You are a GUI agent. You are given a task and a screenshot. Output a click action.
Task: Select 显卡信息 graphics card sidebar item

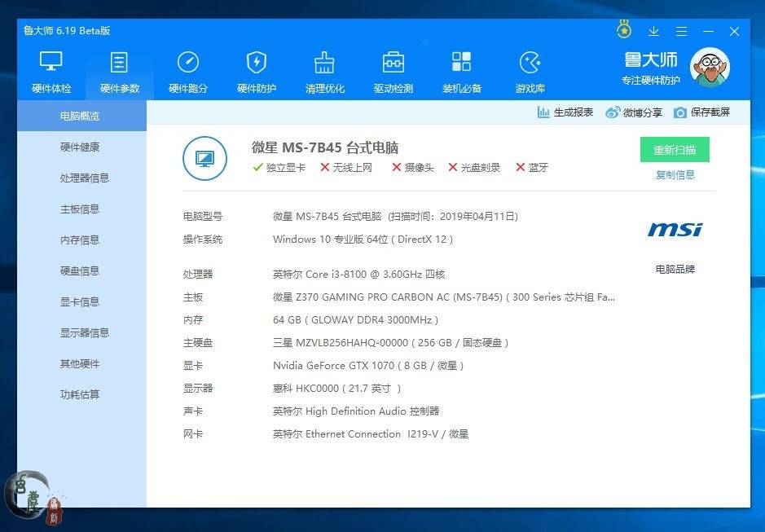[80, 302]
